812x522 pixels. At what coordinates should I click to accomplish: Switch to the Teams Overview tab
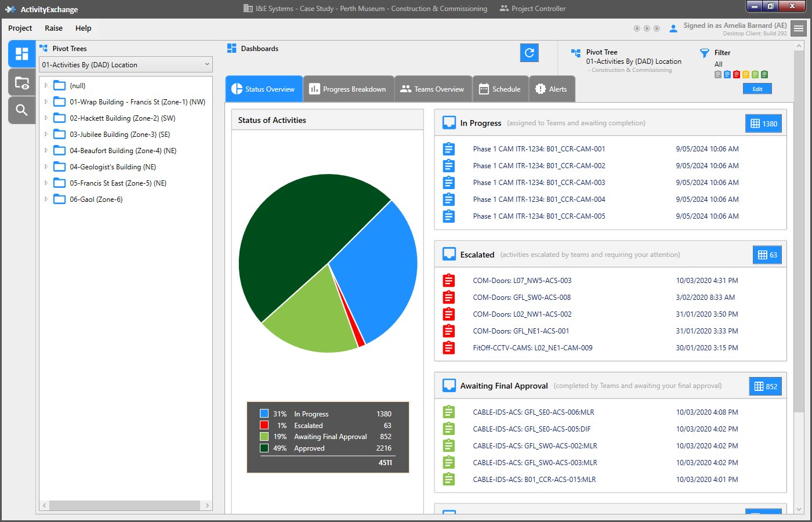(x=433, y=89)
